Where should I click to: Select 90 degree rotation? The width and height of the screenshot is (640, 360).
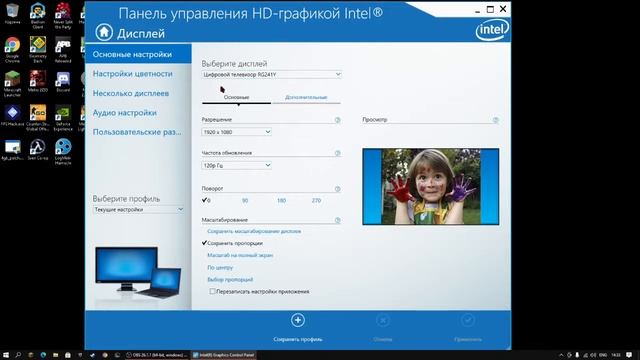[x=245, y=200]
